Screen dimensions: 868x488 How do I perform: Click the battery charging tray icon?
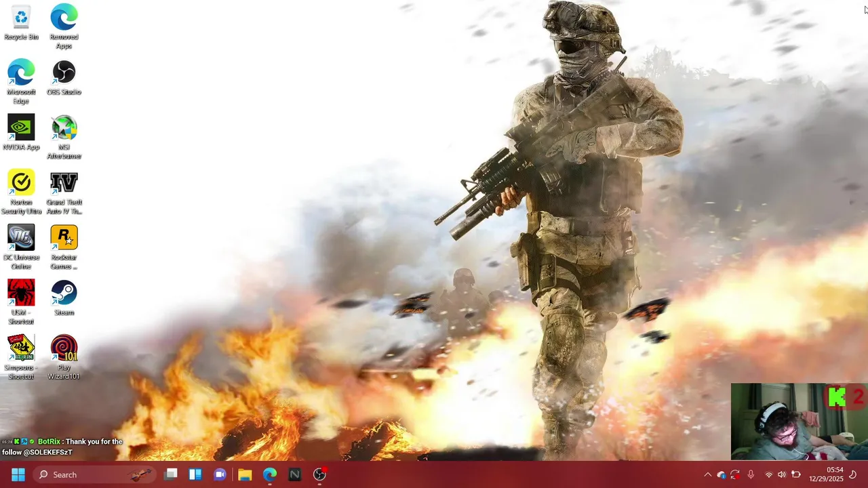(796, 474)
